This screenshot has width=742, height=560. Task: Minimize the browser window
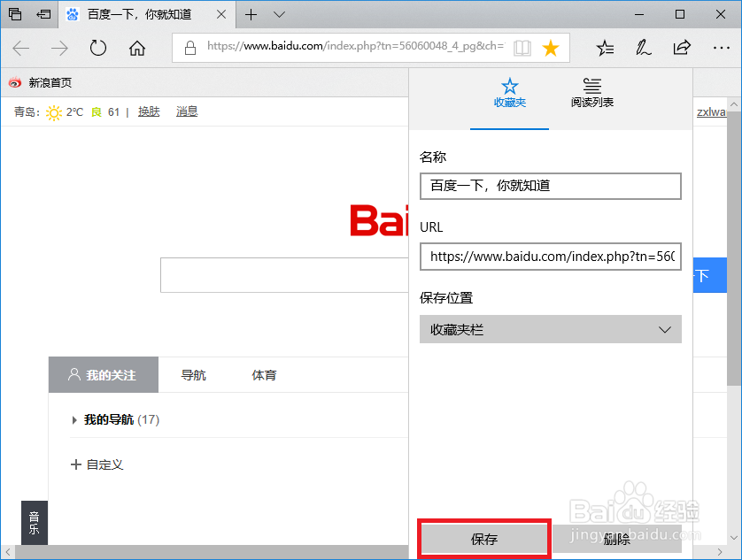click(x=639, y=15)
